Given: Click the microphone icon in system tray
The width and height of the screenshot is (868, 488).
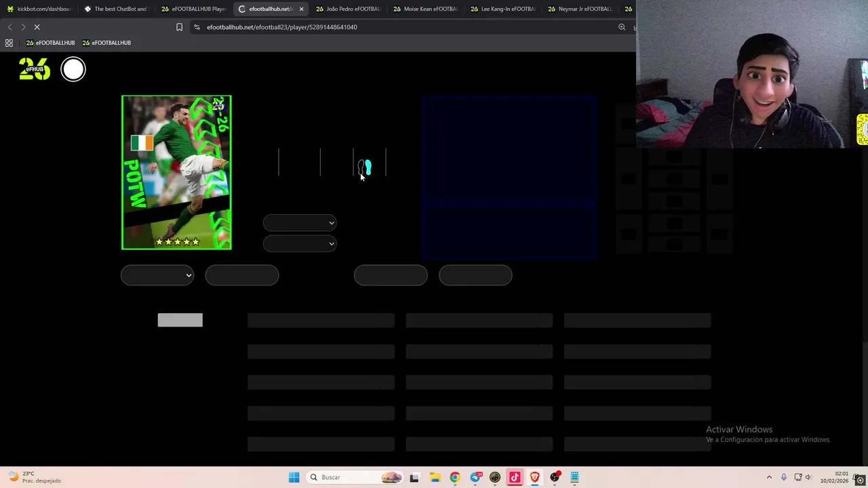Looking at the screenshot, I should (x=783, y=477).
